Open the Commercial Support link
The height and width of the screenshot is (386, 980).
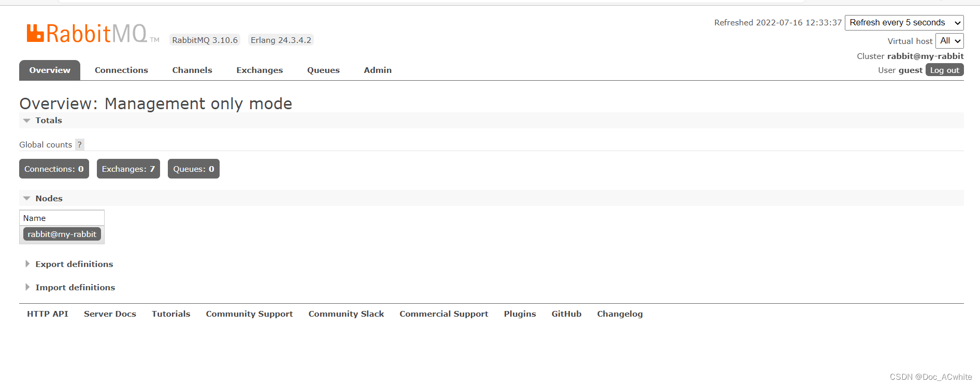click(444, 314)
